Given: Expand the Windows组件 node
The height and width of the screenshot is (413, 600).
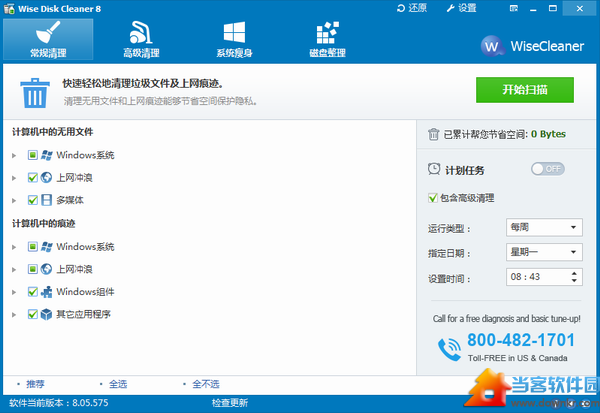Looking at the screenshot, I should point(14,292).
